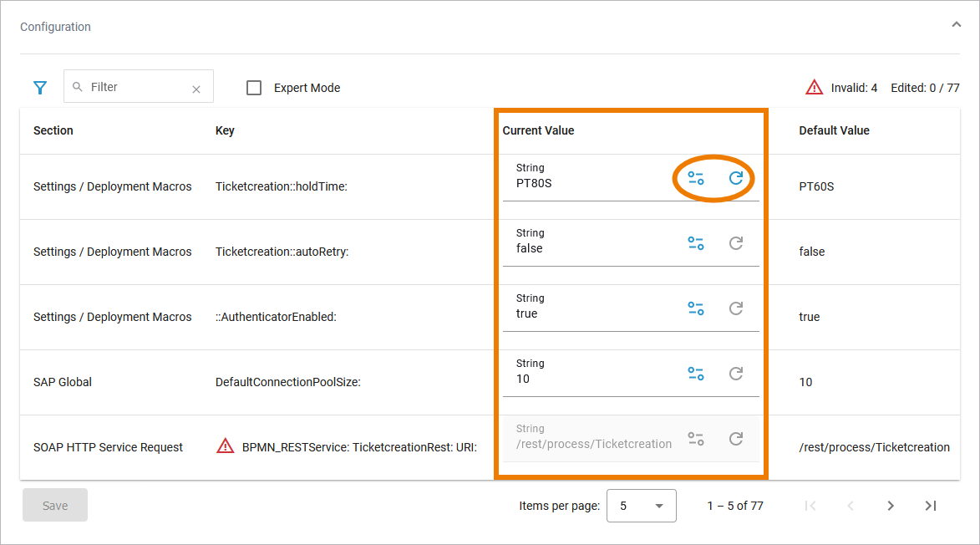Enable the Expert Mode checkbox
This screenshot has width=980, height=545.
coord(255,88)
